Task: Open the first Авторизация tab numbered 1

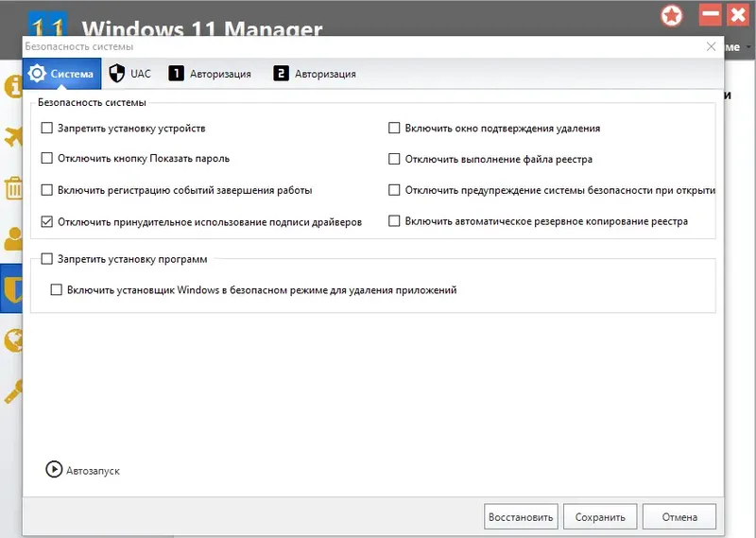Action: [x=210, y=74]
